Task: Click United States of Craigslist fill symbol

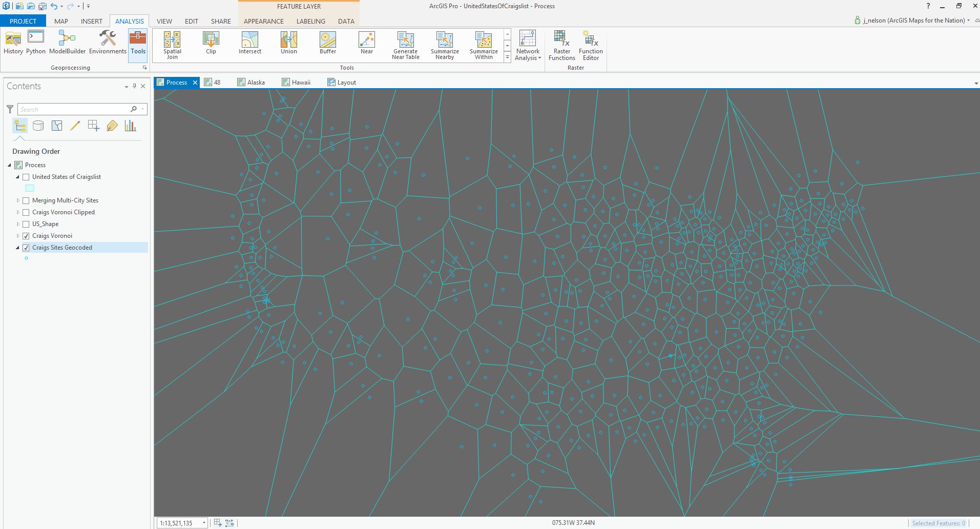Action: click(x=30, y=188)
